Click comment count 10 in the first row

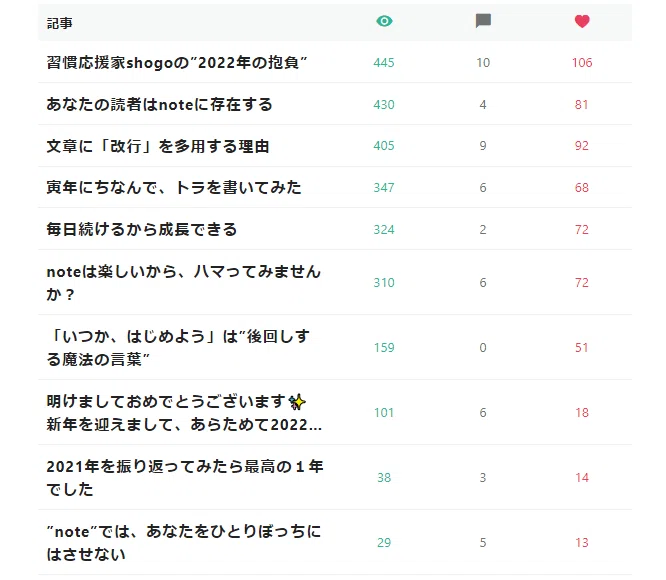pyautogui.click(x=483, y=63)
